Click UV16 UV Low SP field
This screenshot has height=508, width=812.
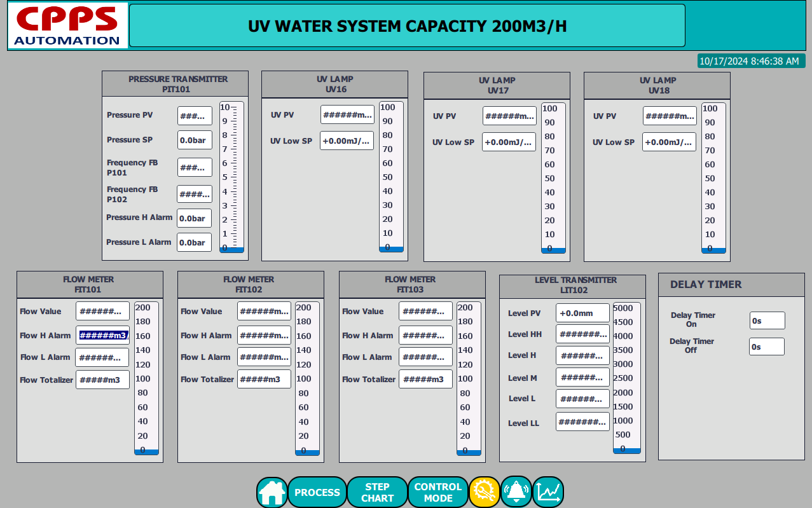point(347,141)
